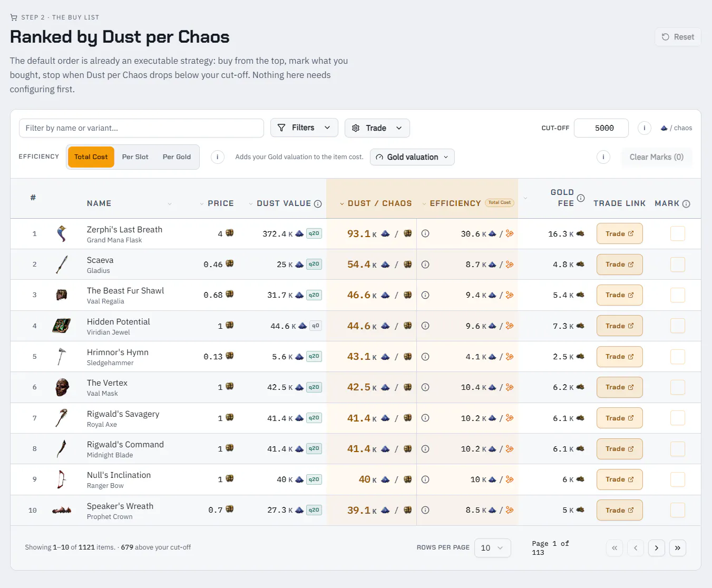Click the info icon left of Clear Marks
The height and width of the screenshot is (588, 712).
pyautogui.click(x=603, y=157)
